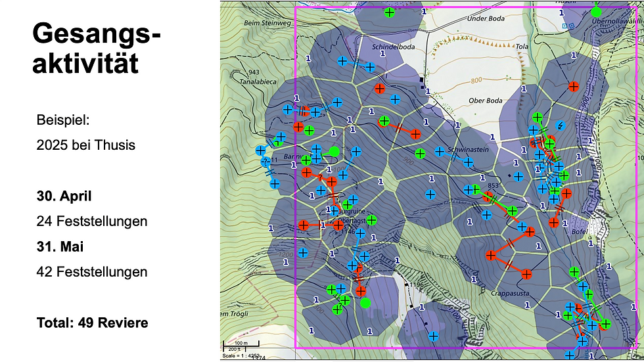
Task: Select the green cross marker above Schindelboda
Action: point(389,12)
